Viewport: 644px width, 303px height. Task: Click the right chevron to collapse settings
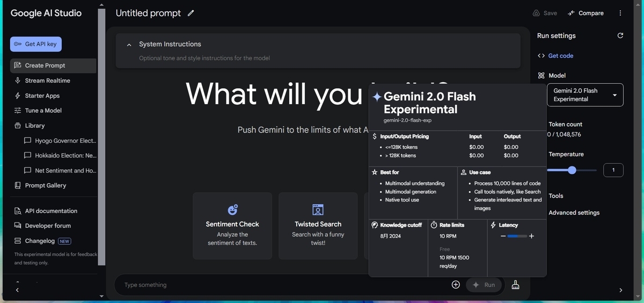[621, 290]
